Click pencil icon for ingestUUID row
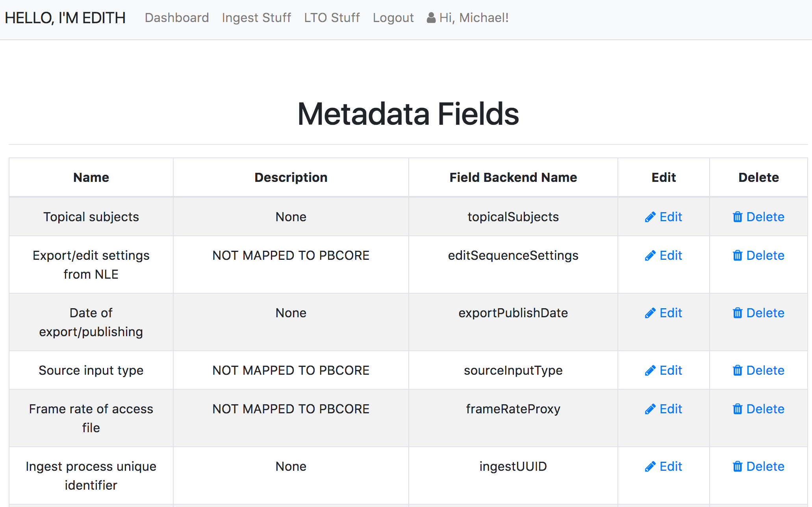This screenshot has height=507, width=812. click(x=650, y=467)
